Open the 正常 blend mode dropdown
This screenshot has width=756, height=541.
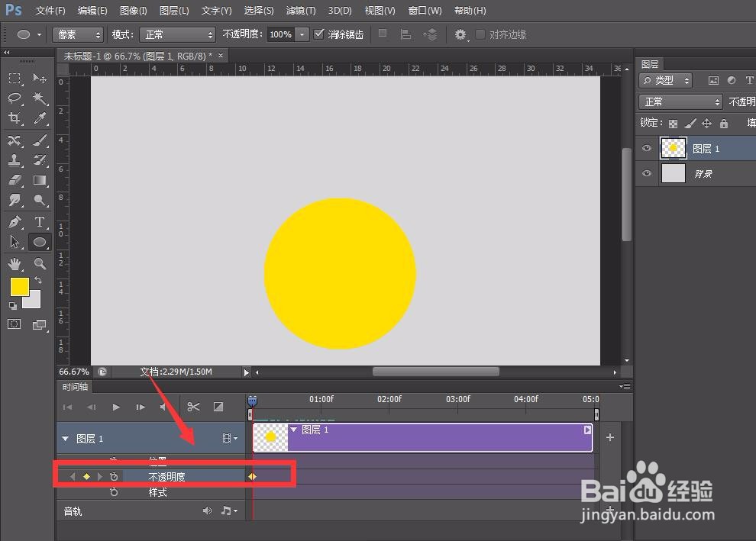[x=680, y=101]
